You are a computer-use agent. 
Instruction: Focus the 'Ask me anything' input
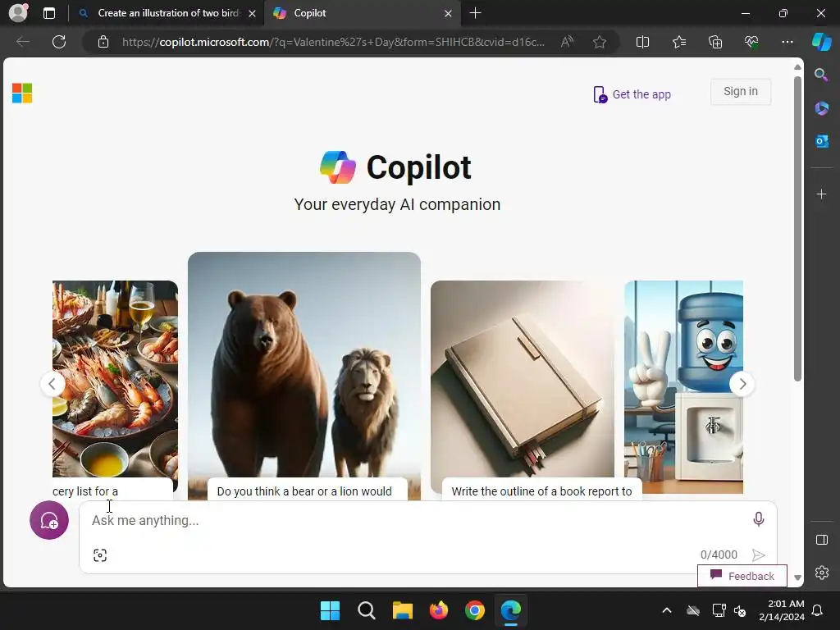418,520
